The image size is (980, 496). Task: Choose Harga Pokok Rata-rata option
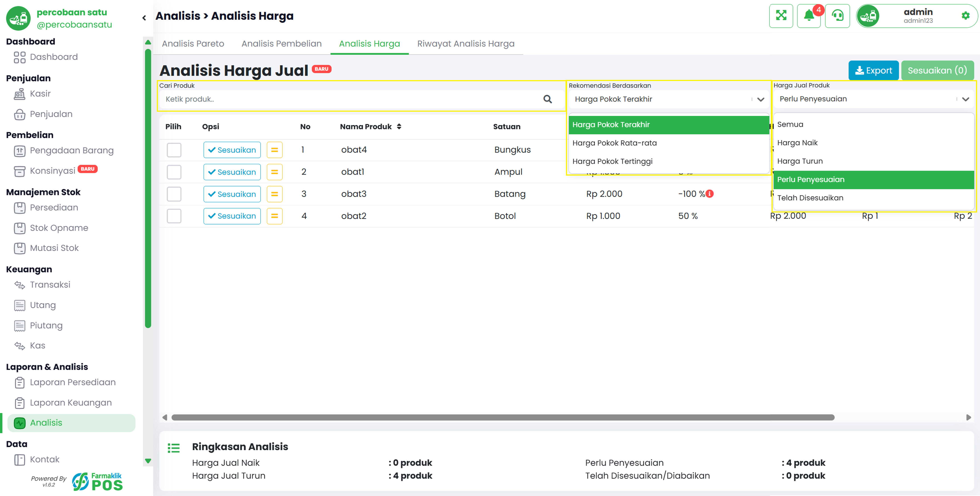point(668,143)
